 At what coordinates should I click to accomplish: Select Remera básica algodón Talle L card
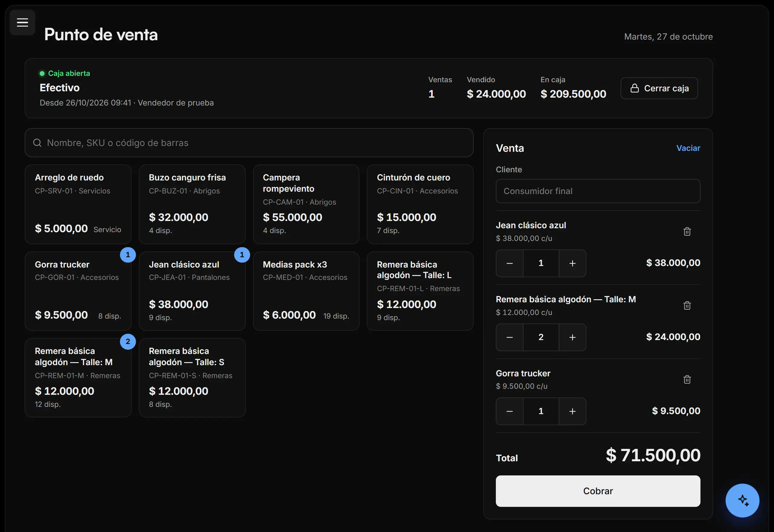click(x=420, y=291)
